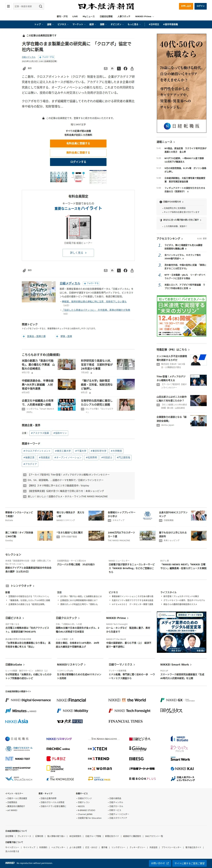Click the paperclip 保存 icon under the headline
The height and width of the screenshot is (868, 212).
click(24, 68)
